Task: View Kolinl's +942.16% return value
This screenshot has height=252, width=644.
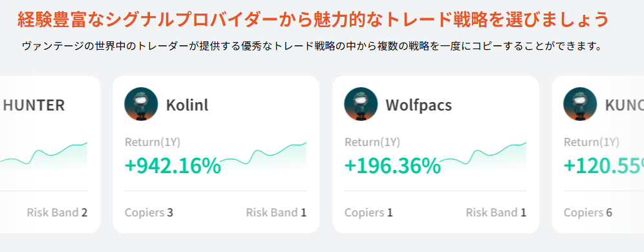Action: pyautogui.click(x=173, y=166)
